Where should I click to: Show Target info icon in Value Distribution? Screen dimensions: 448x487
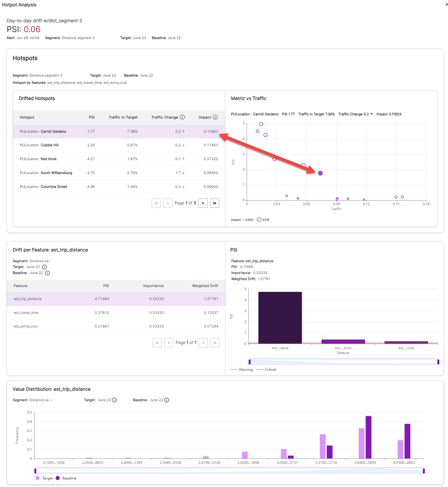(x=114, y=400)
